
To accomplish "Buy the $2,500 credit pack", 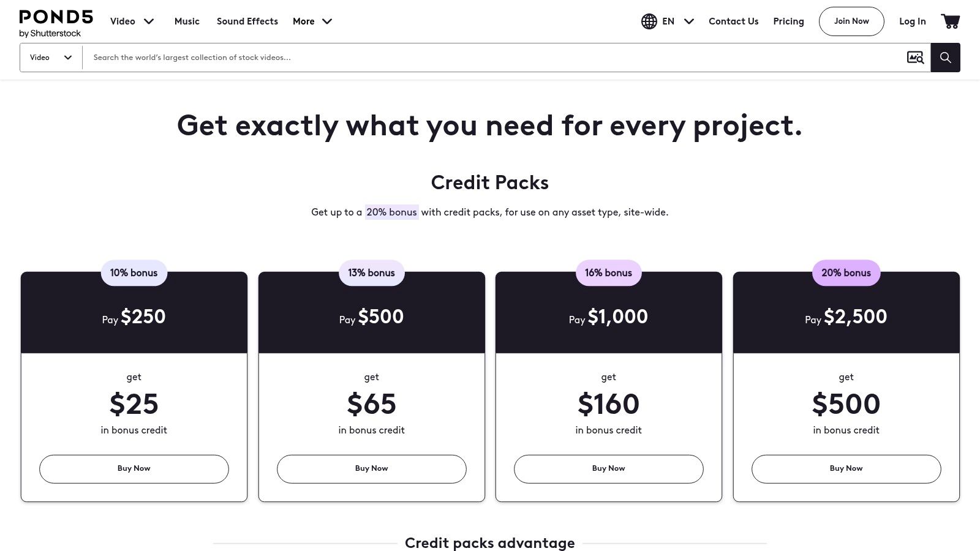I will pyautogui.click(x=846, y=468).
